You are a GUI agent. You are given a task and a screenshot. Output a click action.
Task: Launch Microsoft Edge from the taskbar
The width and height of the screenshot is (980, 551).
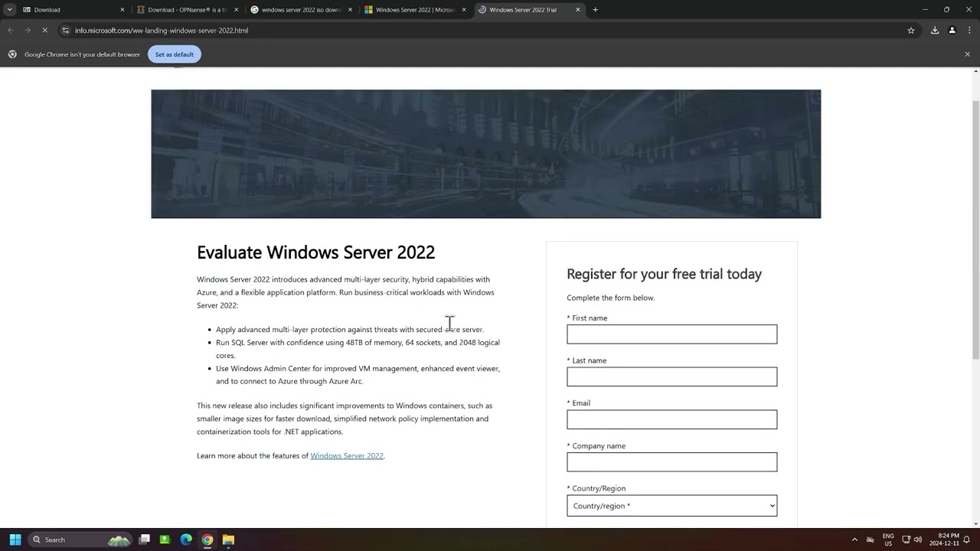pos(186,540)
